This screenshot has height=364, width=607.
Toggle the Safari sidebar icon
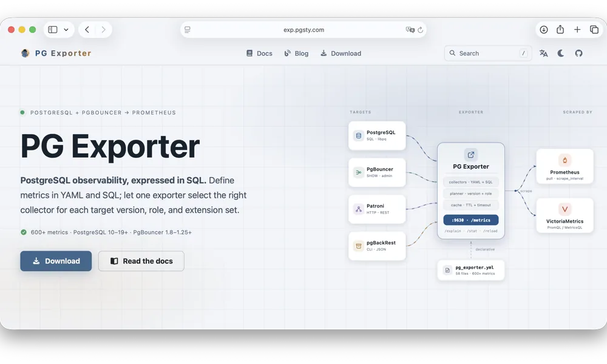53,29
